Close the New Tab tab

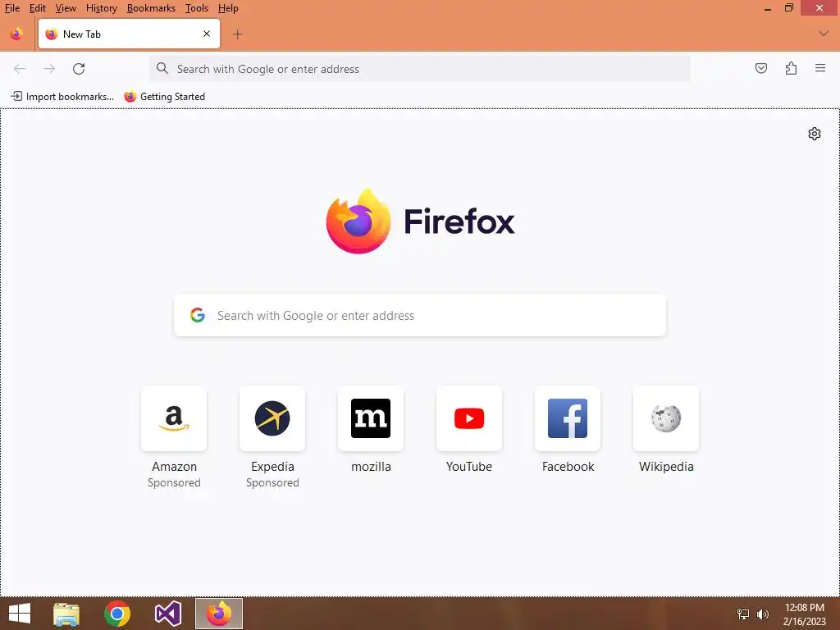coord(207,34)
